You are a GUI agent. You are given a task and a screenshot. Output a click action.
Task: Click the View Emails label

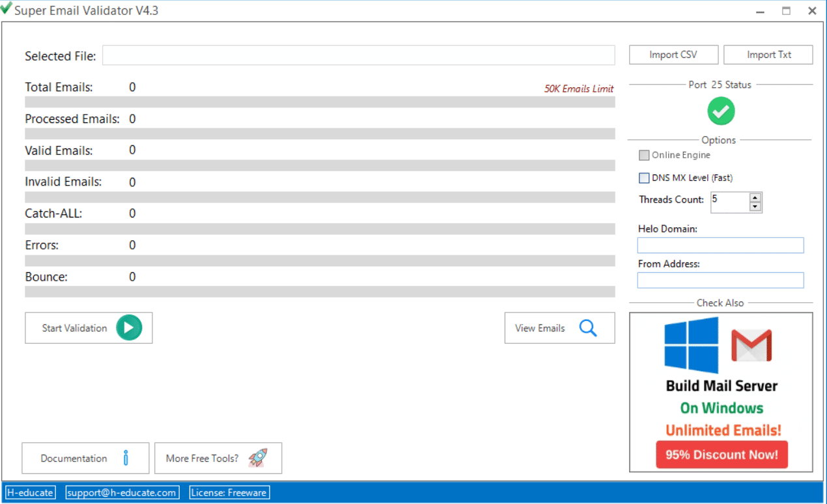[540, 328]
